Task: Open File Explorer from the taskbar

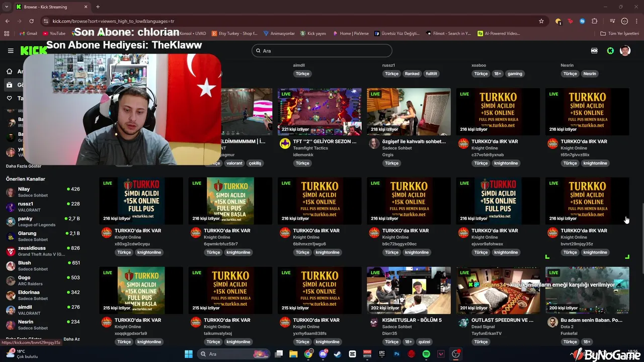Action: click(x=294, y=354)
